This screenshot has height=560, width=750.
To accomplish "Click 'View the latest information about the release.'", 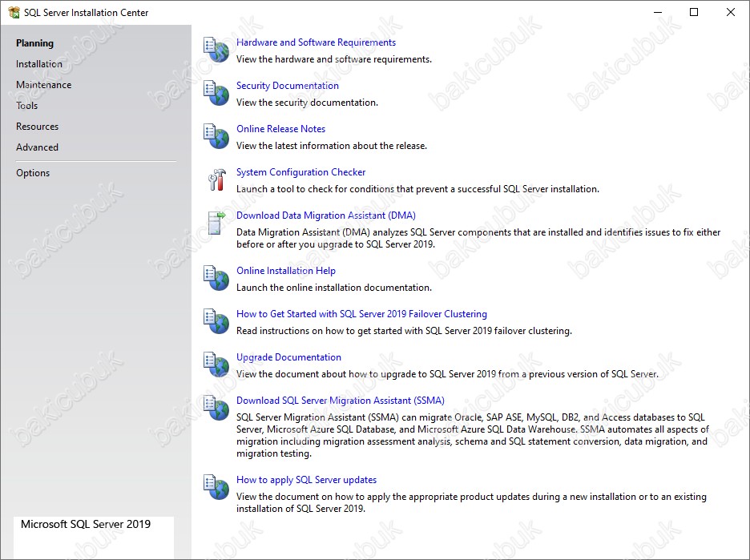I will click(332, 146).
